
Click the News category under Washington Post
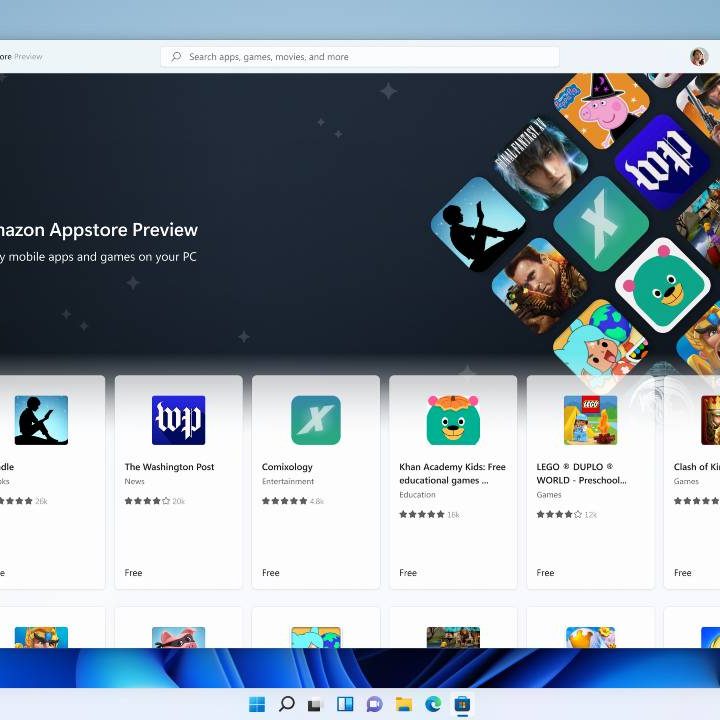point(135,481)
